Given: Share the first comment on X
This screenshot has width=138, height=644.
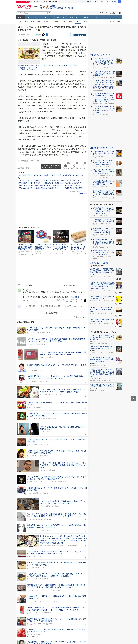Looking at the screenshot, I should [85, 301].
